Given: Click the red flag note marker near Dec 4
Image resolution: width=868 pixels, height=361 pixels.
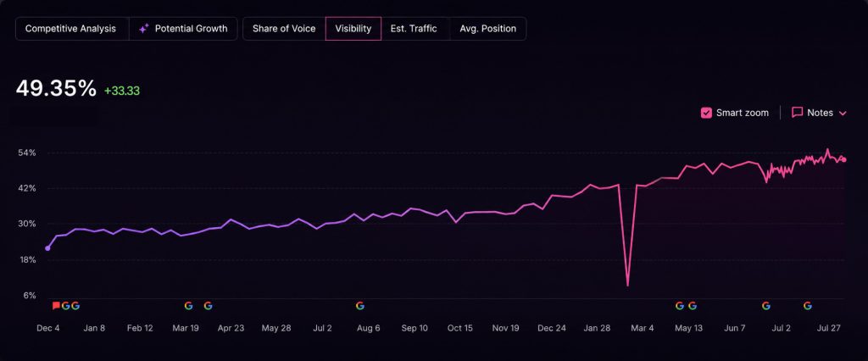Looking at the screenshot, I should point(56,306).
